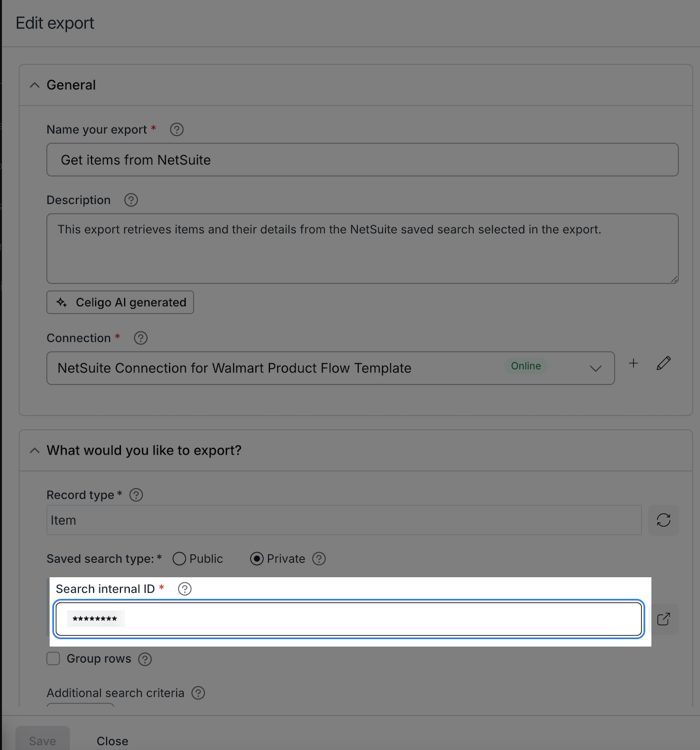Image resolution: width=700 pixels, height=750 pixels.
Task: Select the Public saved search type
Action: pos(179,559)
